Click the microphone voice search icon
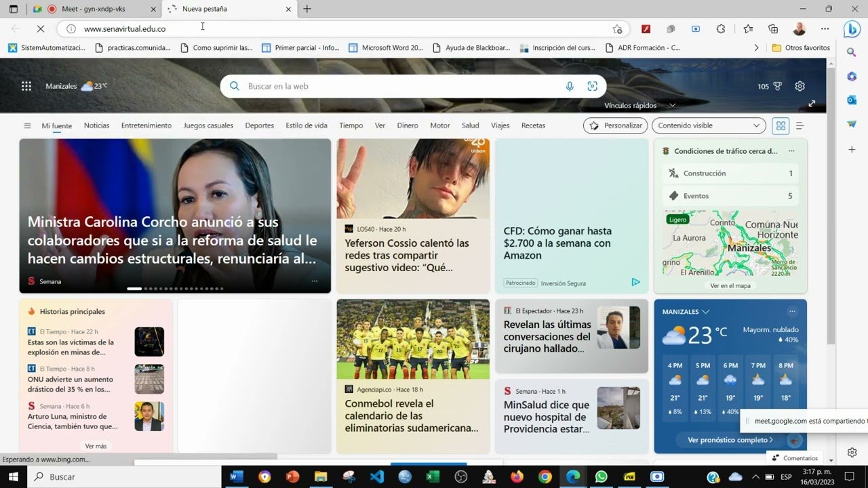The width and height of the screenshot is (868, 488). pyautogui.click(x=570, y=86)
